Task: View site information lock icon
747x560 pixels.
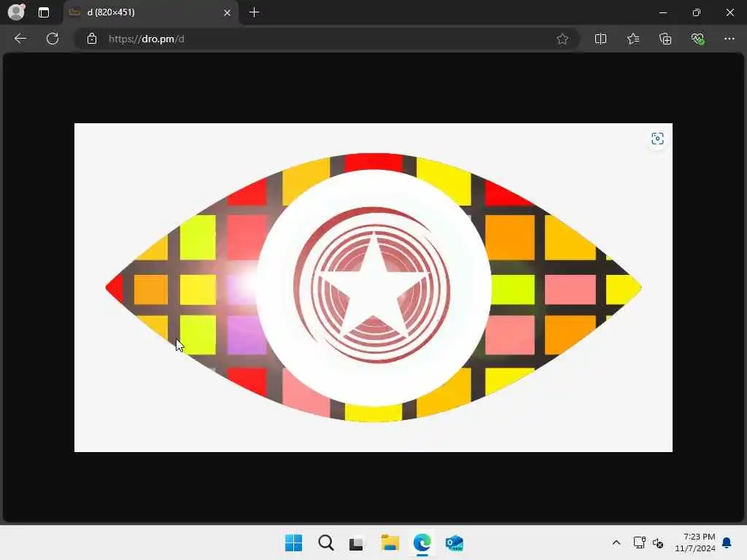Action: point(92,39)
